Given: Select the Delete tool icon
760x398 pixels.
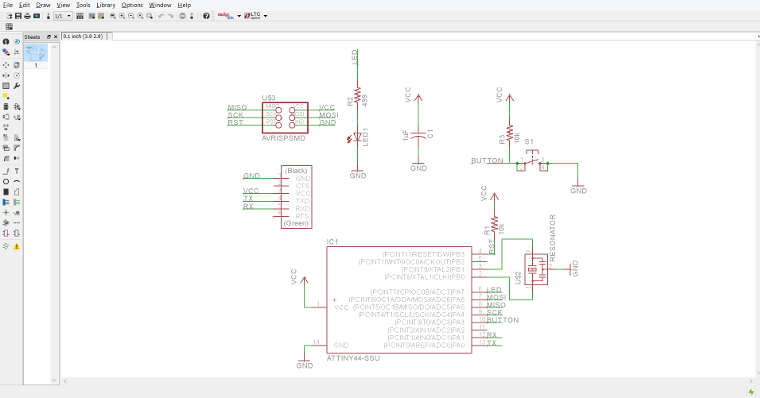Looking at the screenshot, I should pos(6,107).
